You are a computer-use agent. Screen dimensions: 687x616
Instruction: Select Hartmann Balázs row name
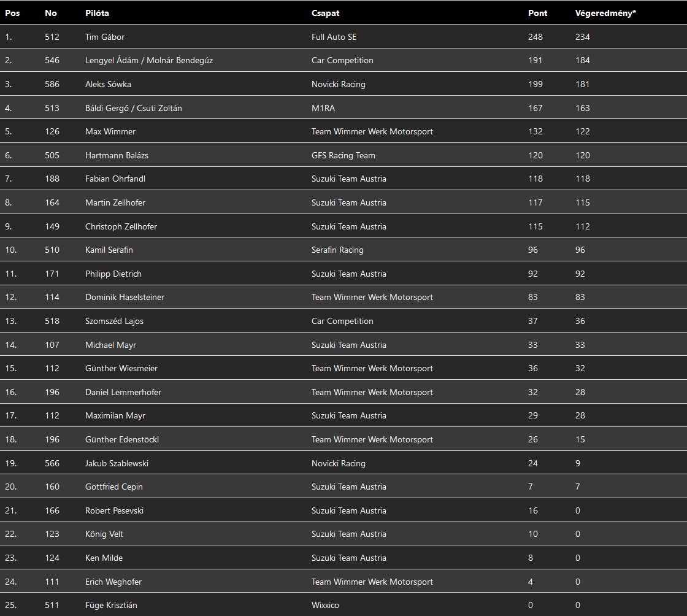tap(117, 155)
